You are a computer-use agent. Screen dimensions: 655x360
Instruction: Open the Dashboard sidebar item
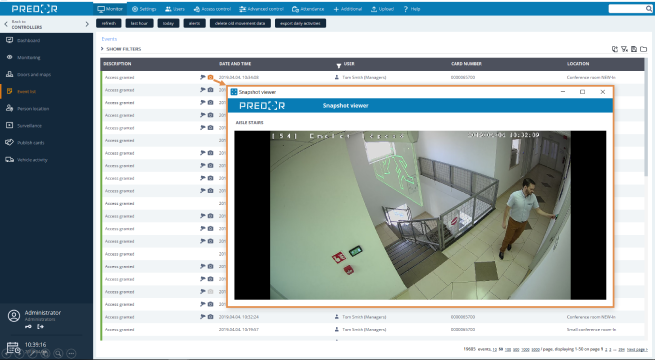click(28, 40)
